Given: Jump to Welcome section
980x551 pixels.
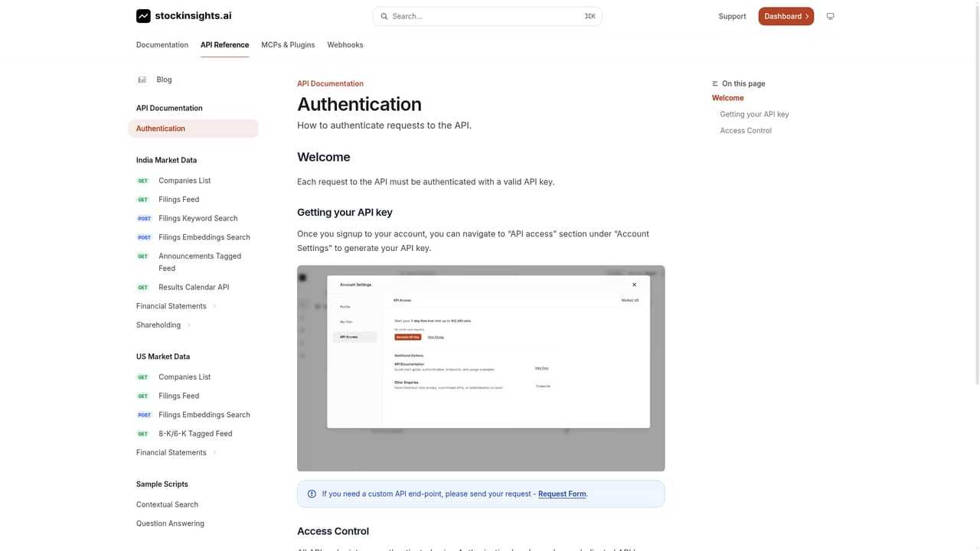Looking at the screenshot, I should 728,98.
